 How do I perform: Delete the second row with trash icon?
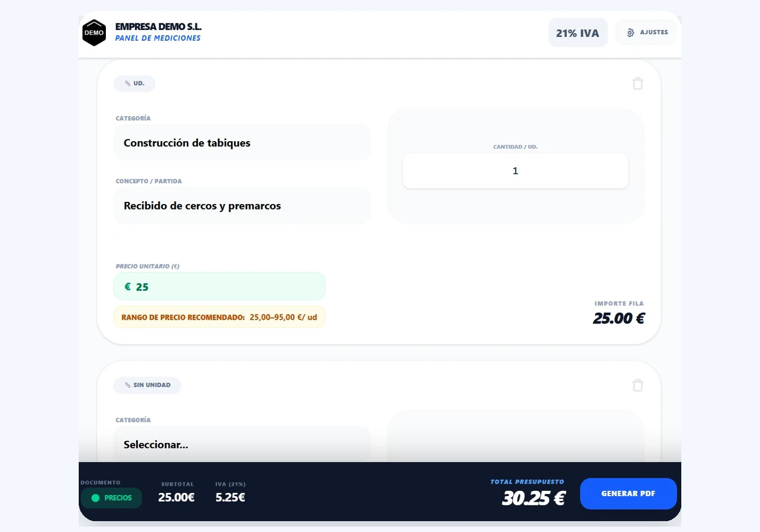(x=638, y=385)
